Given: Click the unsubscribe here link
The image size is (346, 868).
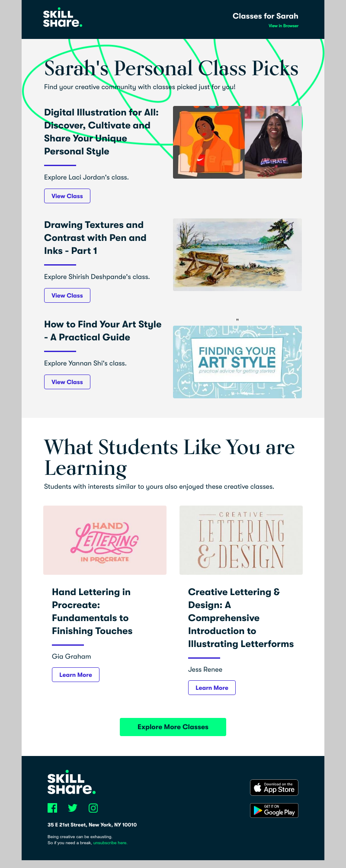Looking at the screenshot, I should 110,842.
